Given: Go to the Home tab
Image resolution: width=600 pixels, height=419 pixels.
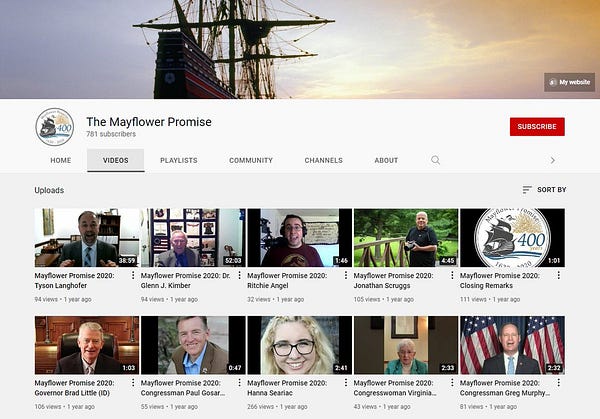Looking at the screenshot, I should (61, 160).
